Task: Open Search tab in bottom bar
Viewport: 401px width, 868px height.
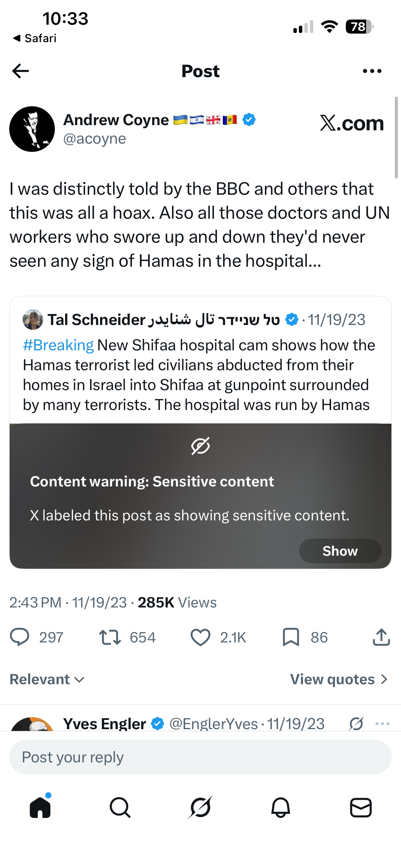Action: (x=120, y=807)
